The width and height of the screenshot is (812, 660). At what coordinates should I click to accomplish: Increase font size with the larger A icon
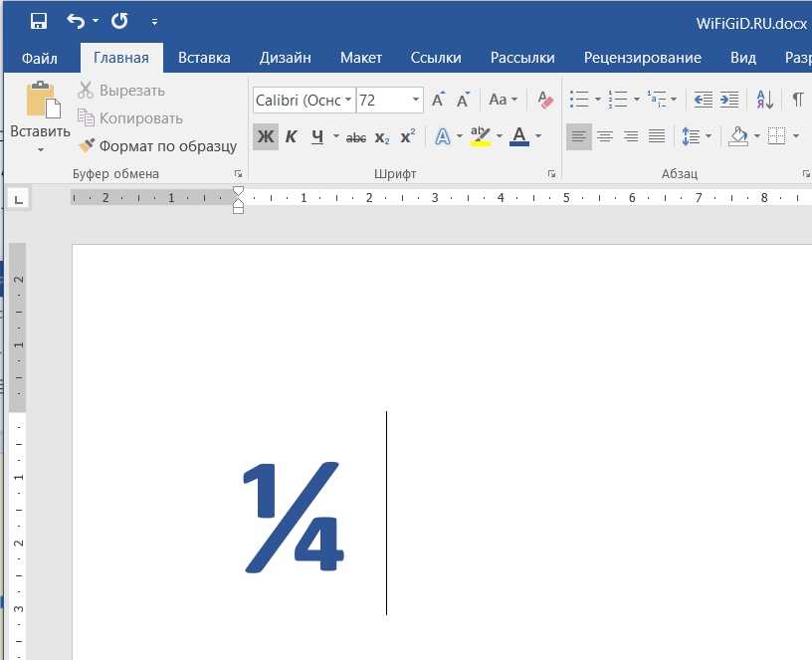point(438,100)
